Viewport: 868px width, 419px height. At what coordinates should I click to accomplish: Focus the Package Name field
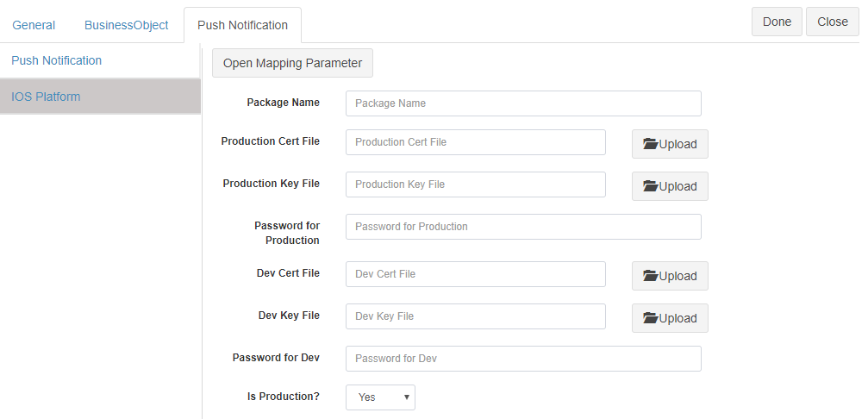coord(524,103)
